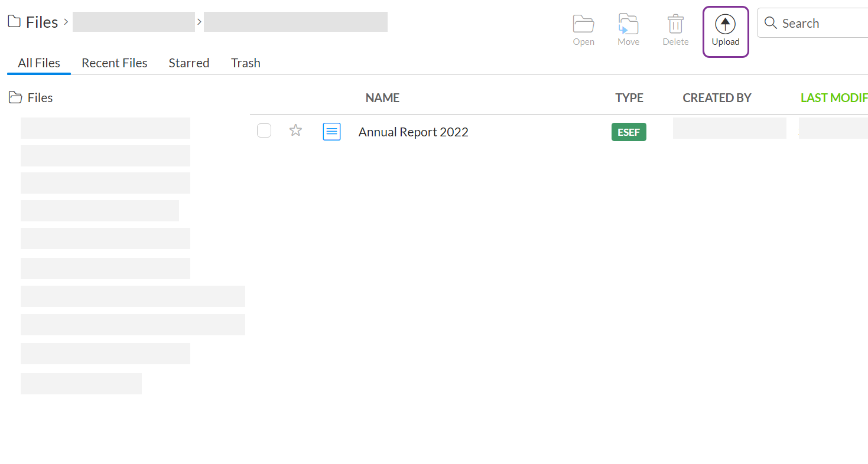Open the Trash tab

[x=246, y=63]
